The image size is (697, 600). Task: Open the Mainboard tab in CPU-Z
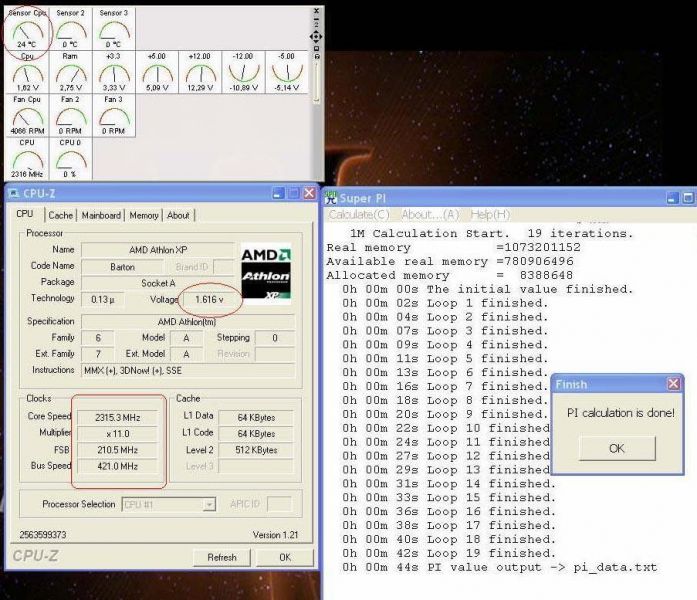click(101, 215)
